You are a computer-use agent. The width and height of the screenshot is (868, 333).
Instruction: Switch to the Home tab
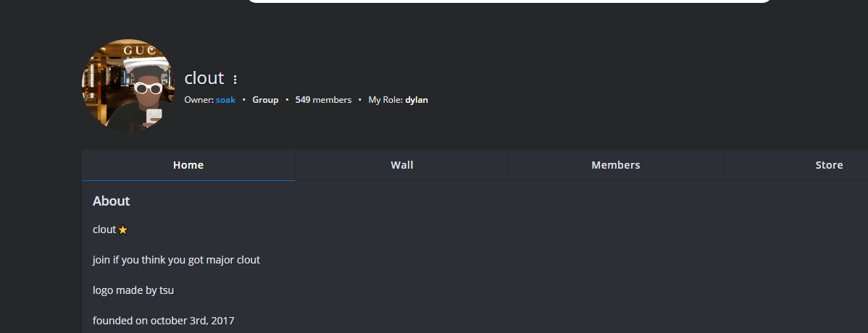[188, 165]
